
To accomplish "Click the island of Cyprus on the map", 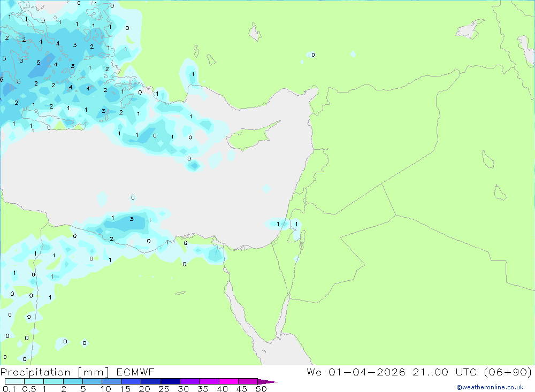I will (249, 137).
